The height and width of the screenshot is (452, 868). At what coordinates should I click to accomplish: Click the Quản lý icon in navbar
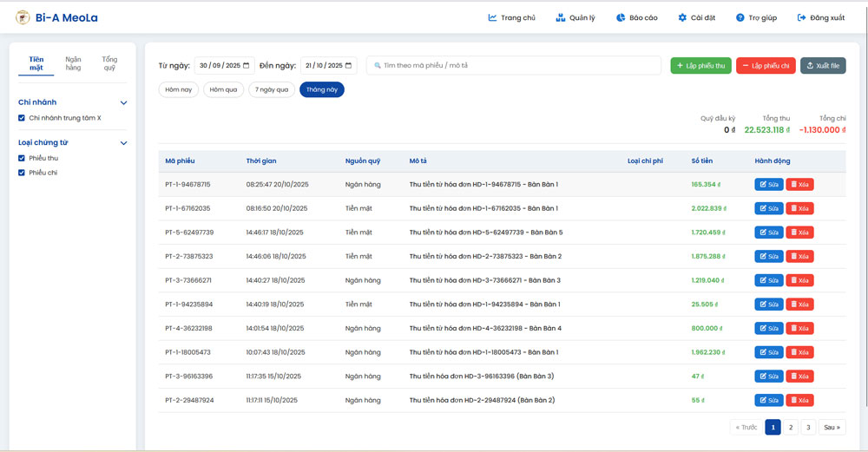[x=561, y=17]
